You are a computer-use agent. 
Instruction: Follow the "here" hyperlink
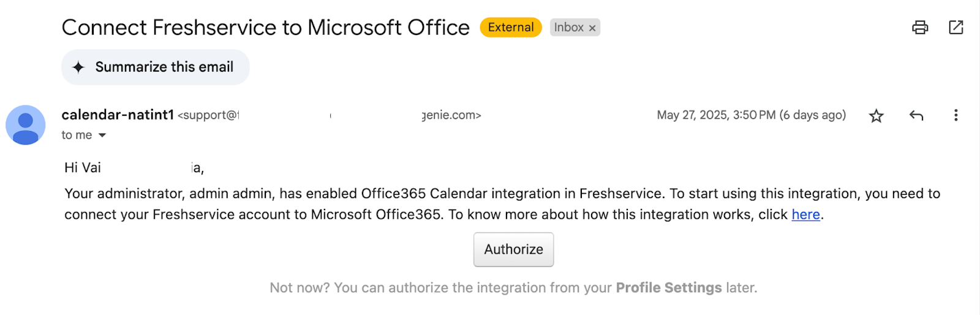pyautogui.click(x=805, y=214)
